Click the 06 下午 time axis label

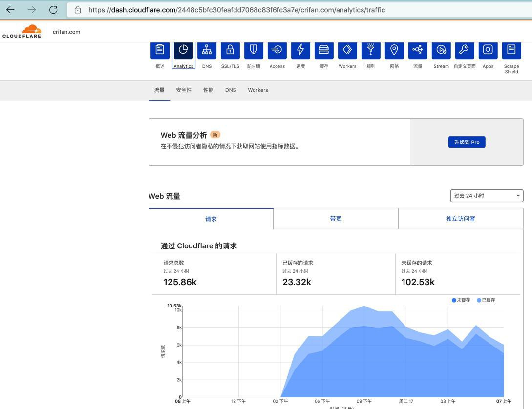coord(322,401)
